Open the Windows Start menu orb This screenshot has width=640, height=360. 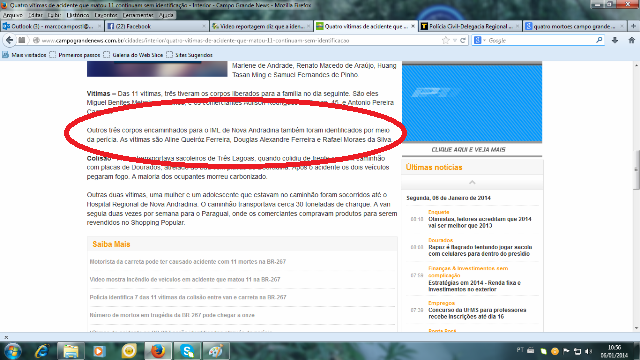pyautogui.click(x=13, y=351)
